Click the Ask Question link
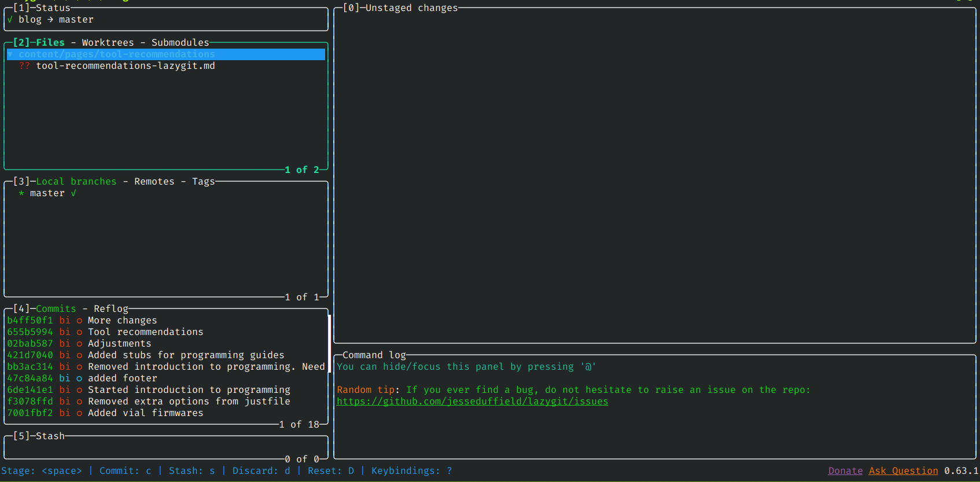This screenshot has height=482, width=980. click(x=903, y=471)
